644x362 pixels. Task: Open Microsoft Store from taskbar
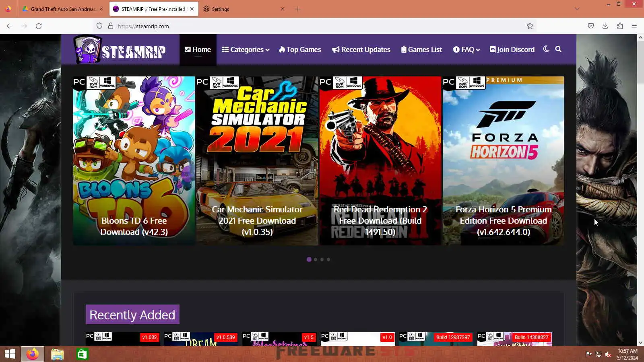point(82,354)
